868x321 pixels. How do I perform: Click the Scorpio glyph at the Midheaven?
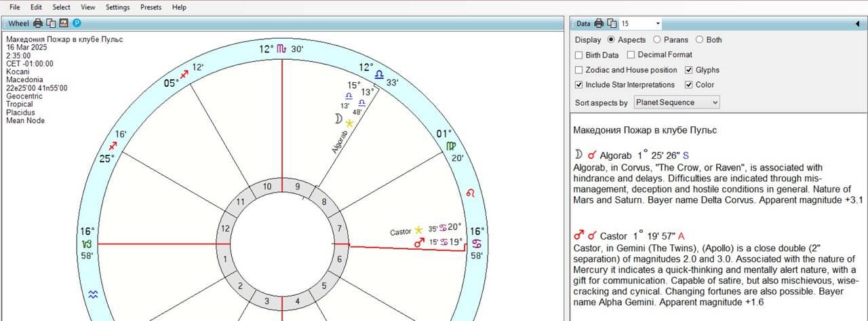[x=283, y=49]
